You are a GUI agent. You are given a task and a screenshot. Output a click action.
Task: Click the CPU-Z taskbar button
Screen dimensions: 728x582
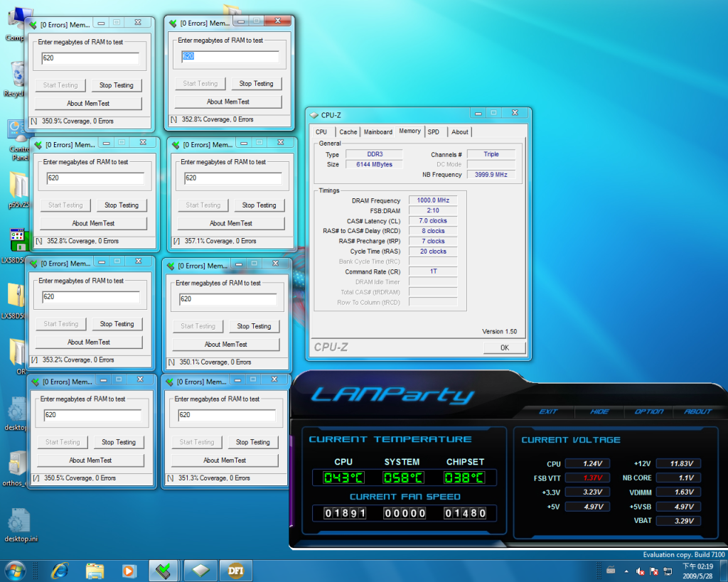point(200,571)
